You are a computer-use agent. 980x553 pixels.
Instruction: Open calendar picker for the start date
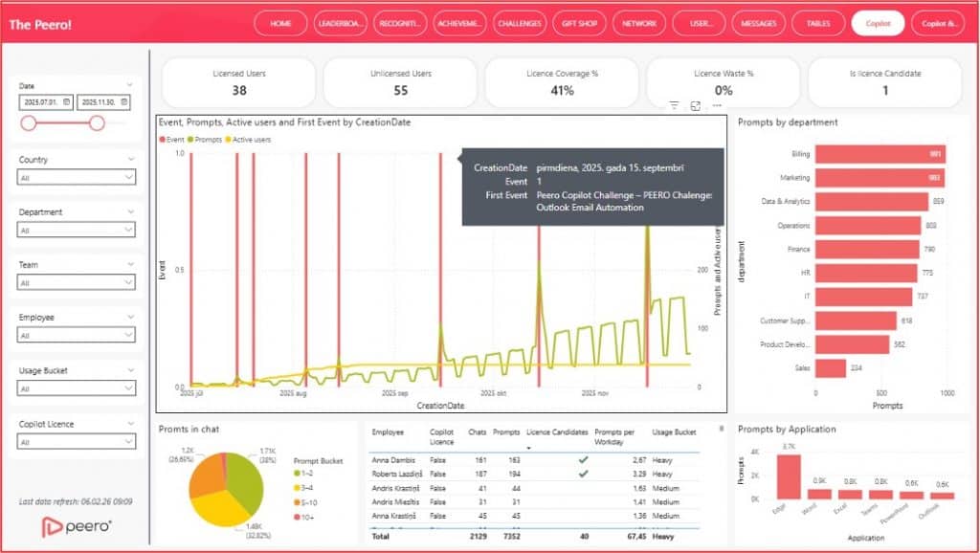pos(66,101)
